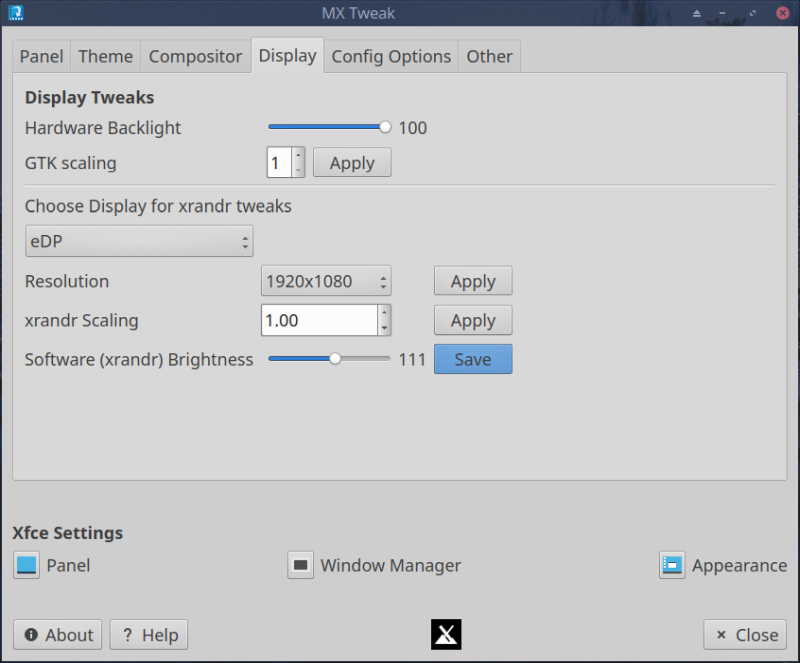This screenshot has height=663, width=800.
Task: Open the eDP display dropdown
Action: click(x=139, y=241)
